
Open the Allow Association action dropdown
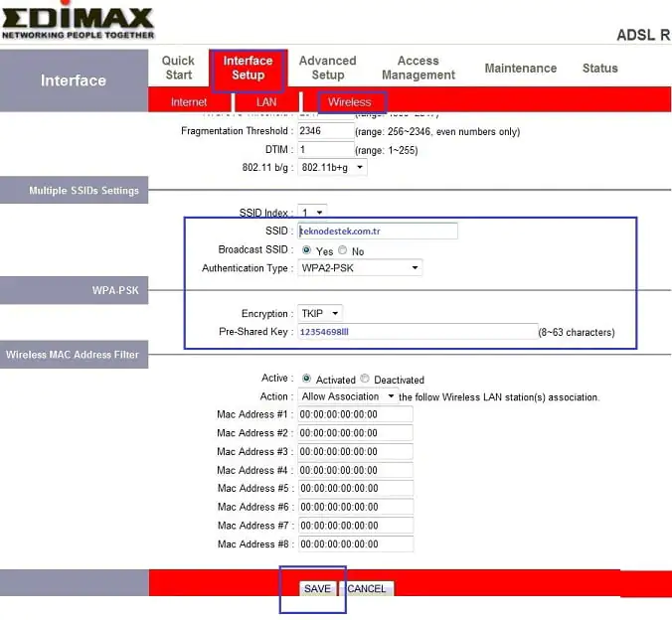(x=347, y=396)
